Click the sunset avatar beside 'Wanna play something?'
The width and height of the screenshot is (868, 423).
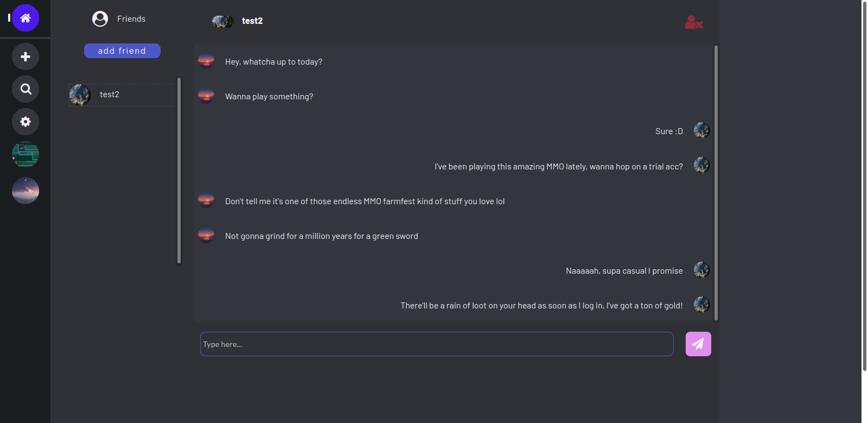pos(206,96)
